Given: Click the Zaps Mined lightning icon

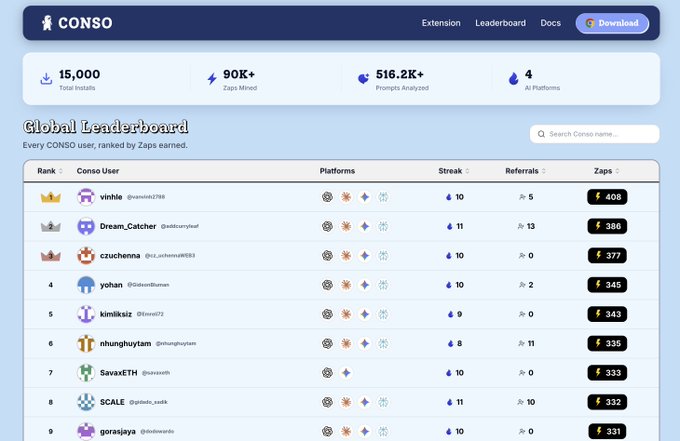Looking at the screenshot, I should tap(212, 78).
